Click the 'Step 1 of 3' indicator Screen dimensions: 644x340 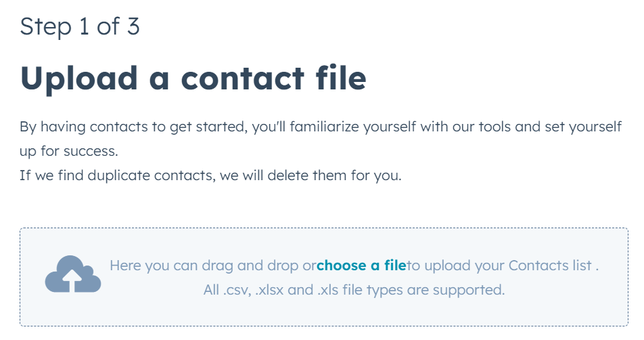tap(80, 26)
